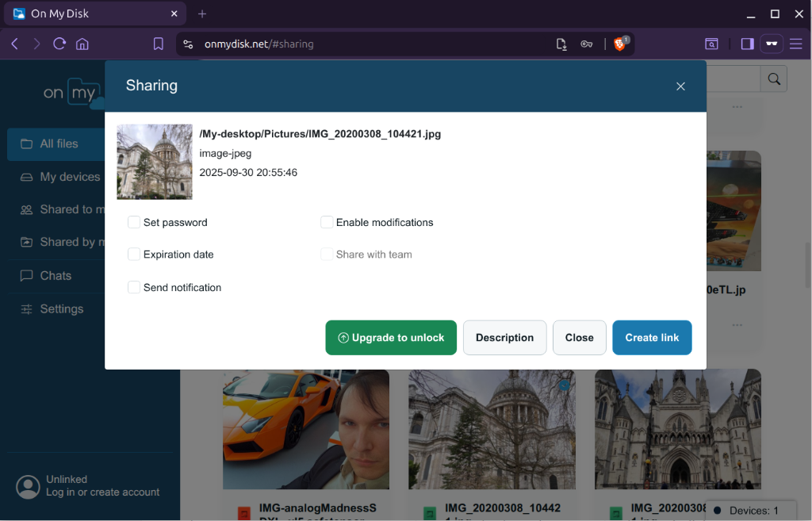Open Settings in sidebar

click(x=56, y=309)
